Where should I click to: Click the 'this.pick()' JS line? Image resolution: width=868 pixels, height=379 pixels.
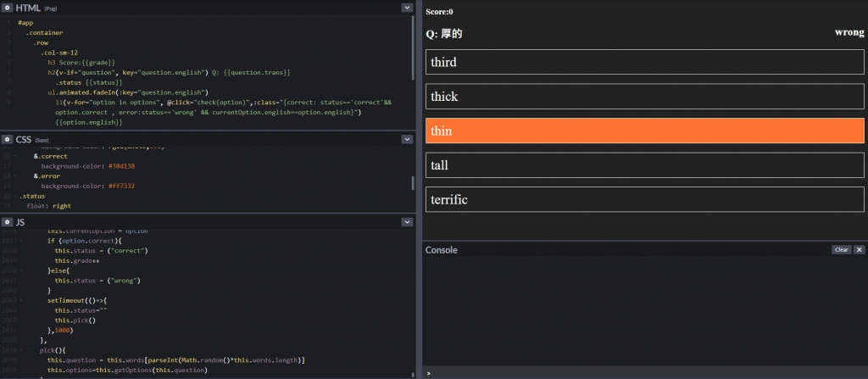tap(75, 320)
